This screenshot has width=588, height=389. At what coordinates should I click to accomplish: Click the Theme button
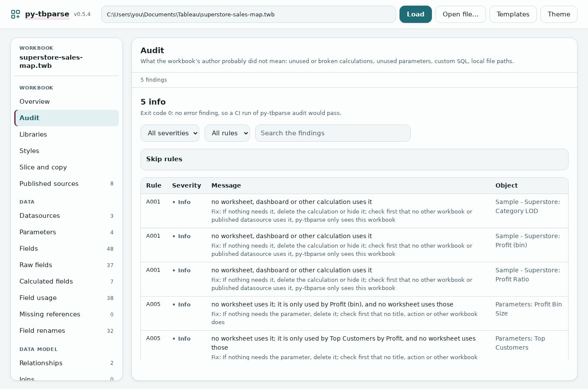559,14
